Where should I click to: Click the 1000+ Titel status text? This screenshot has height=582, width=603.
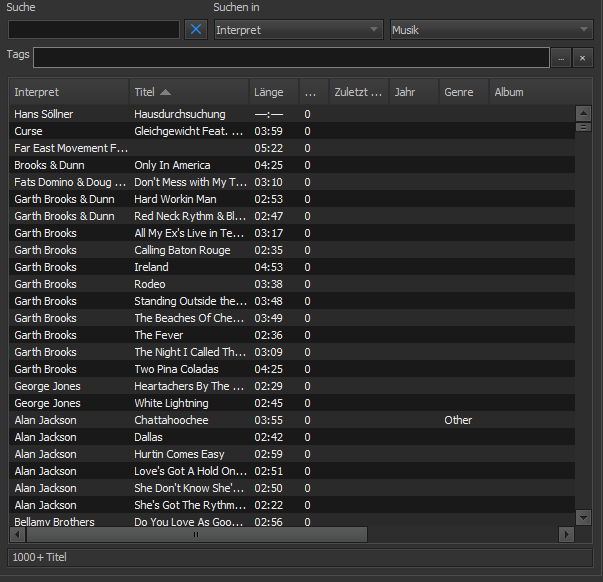40,557
